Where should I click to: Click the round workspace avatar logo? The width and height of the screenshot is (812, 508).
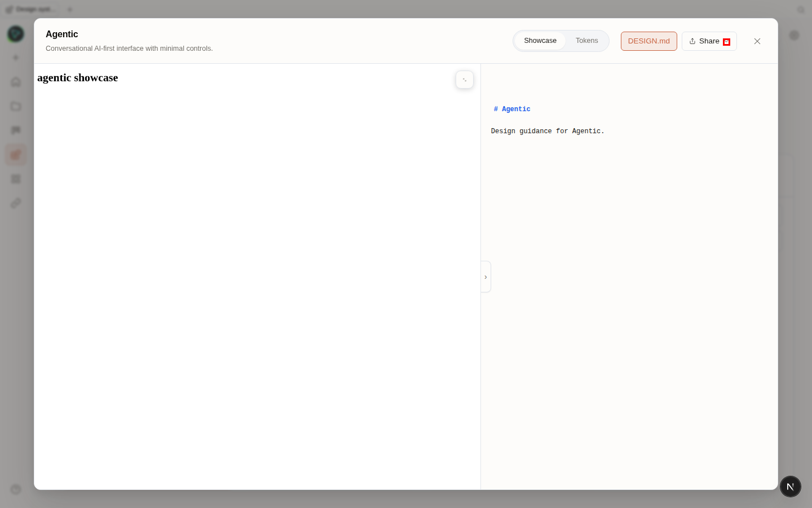point(16,34)
